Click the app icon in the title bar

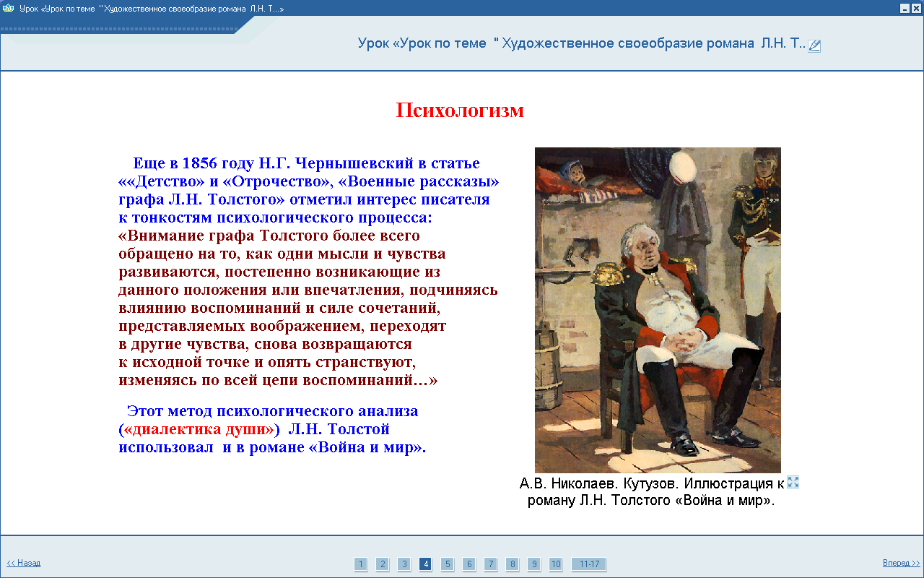(x=9, y=7)
